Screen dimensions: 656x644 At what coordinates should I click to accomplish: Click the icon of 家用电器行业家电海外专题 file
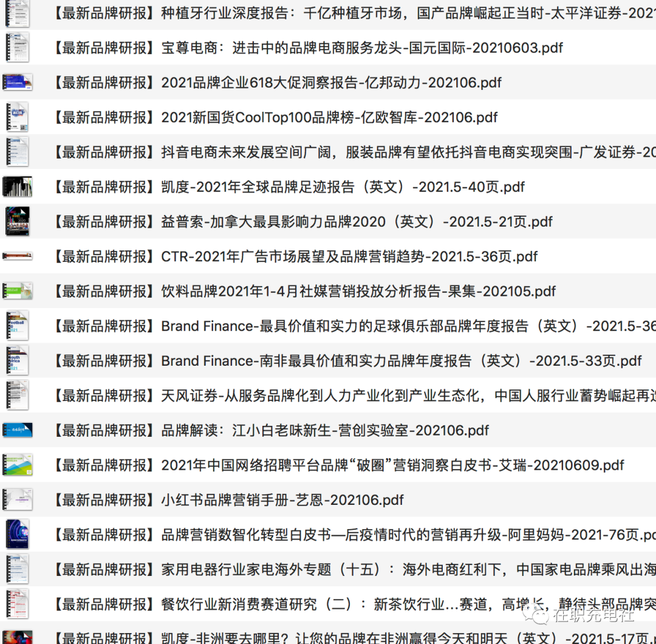pyautogui.click(x=17, y=569)
